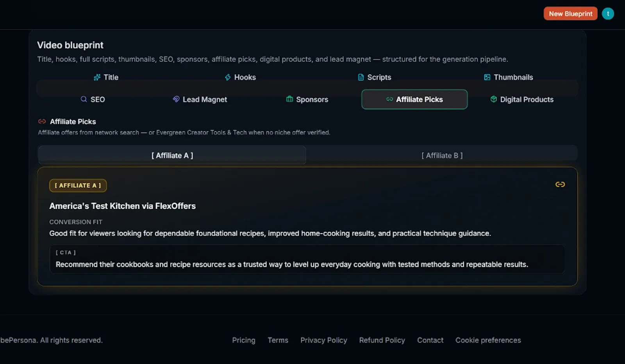Open the user avatar in top right
Viewport: 625px width, 364px height.
coord(608,14)
